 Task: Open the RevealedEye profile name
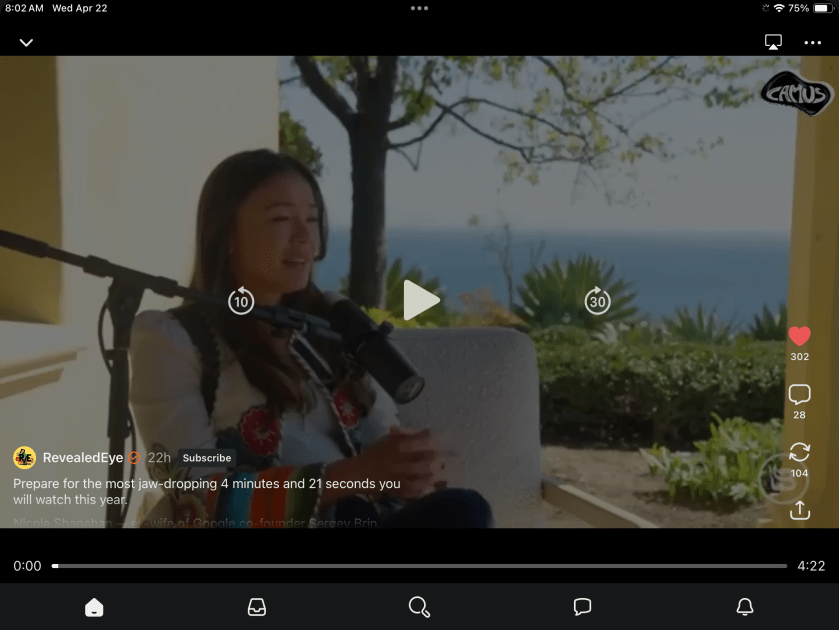coord(83,458)
